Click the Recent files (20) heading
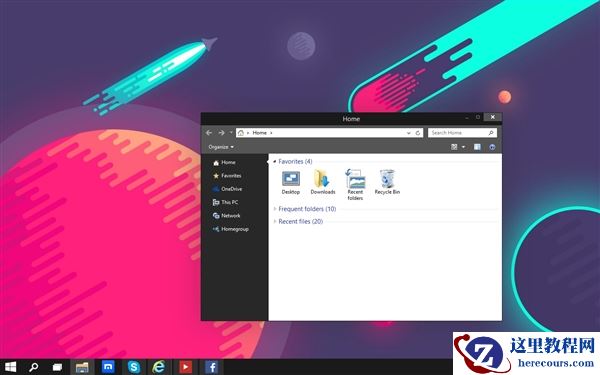The height and width of the screenshot is (375, 600). [300, 222]
